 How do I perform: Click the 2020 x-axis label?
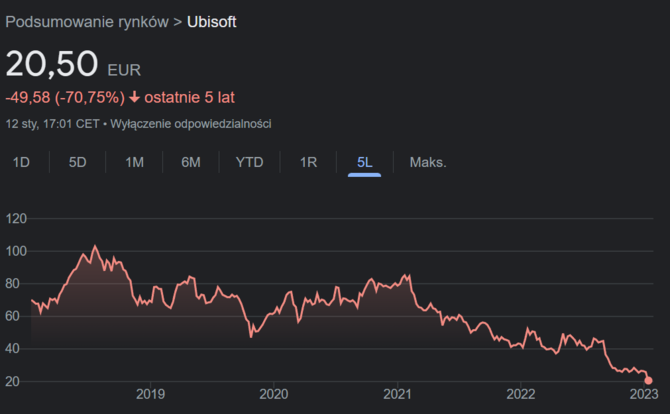point(273,394)
